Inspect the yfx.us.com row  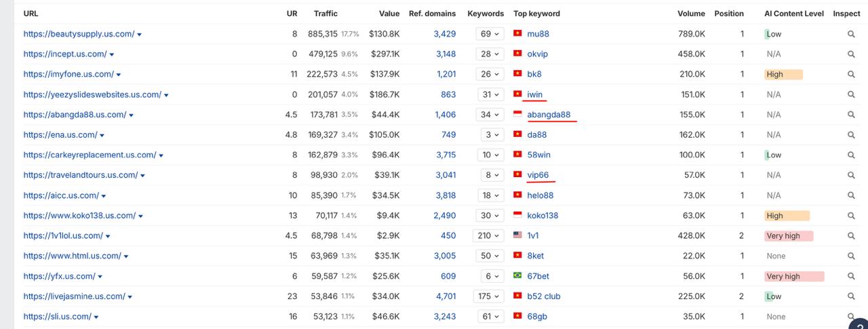851,276
